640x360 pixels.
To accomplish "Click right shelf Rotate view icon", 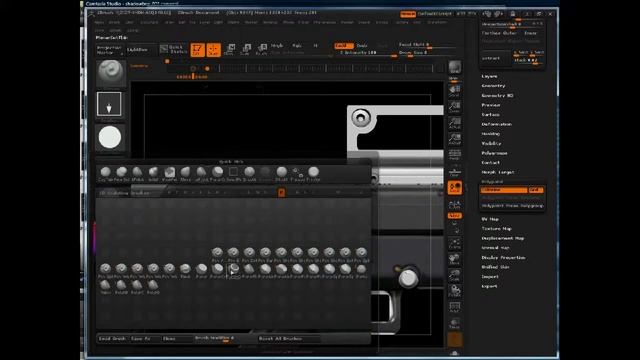I will coord(455,291).
